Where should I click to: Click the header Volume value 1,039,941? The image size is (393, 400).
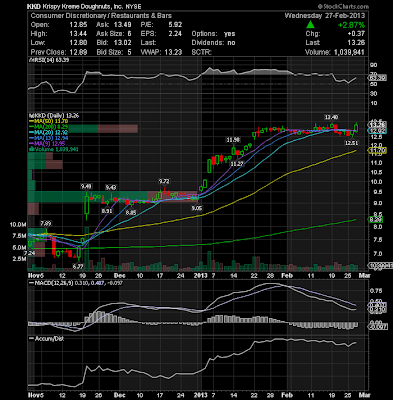(x=348, y=52)
